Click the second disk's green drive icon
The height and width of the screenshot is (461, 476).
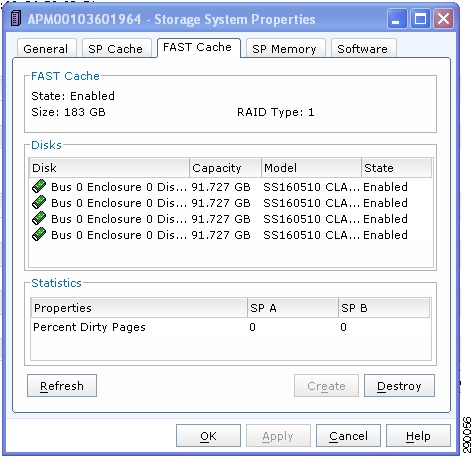pos(39,202)
